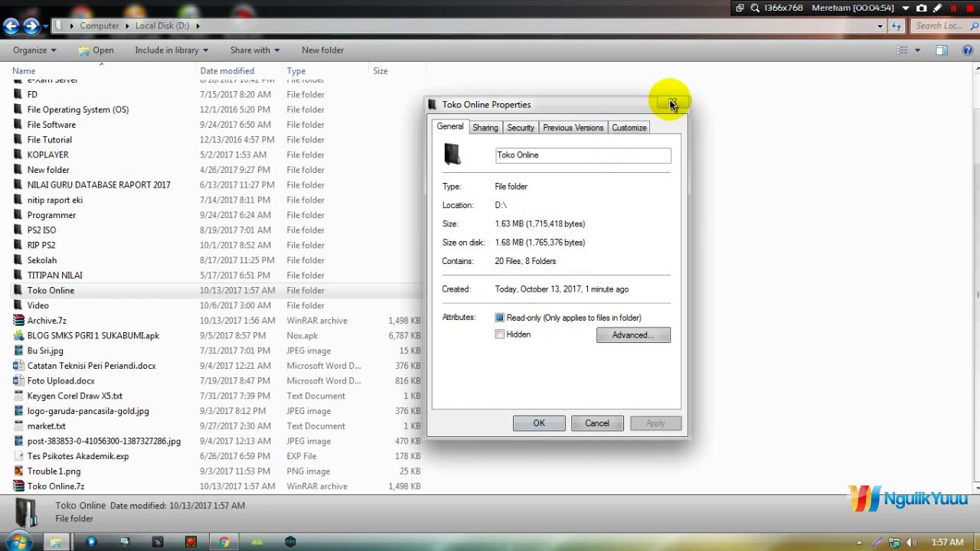
Task: Open the Previous Versions tab
Action: [x=573, y=128]
